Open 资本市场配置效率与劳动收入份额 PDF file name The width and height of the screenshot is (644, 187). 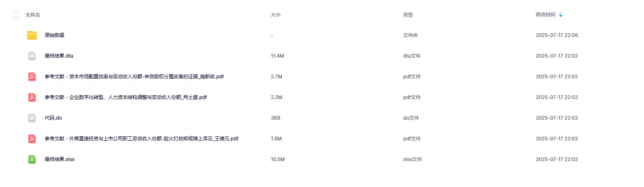[134, 77]
